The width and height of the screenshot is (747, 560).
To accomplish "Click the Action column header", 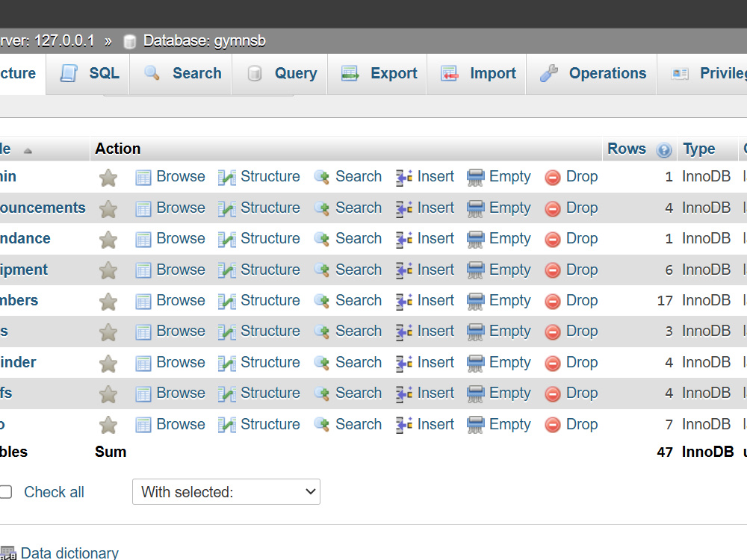I will pyautogui.click(x=118, y=149).
